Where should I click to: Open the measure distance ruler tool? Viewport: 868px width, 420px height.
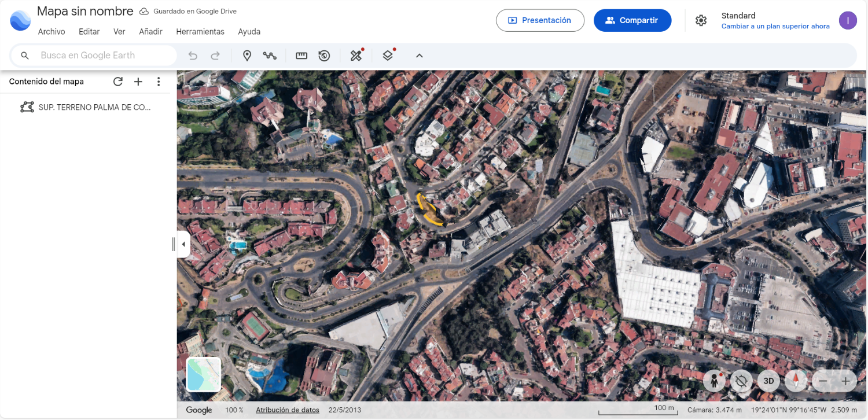(x=301, y=56)
